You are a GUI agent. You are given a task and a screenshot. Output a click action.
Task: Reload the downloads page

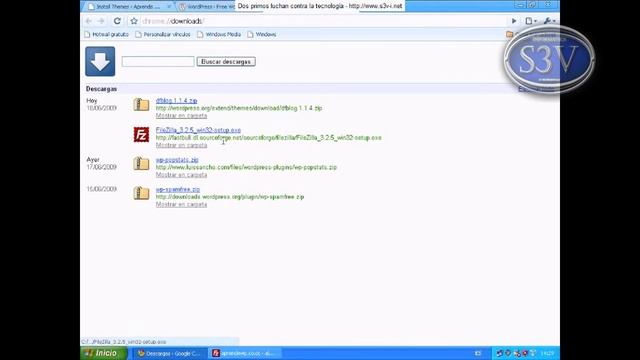click(x=117, y=21)
